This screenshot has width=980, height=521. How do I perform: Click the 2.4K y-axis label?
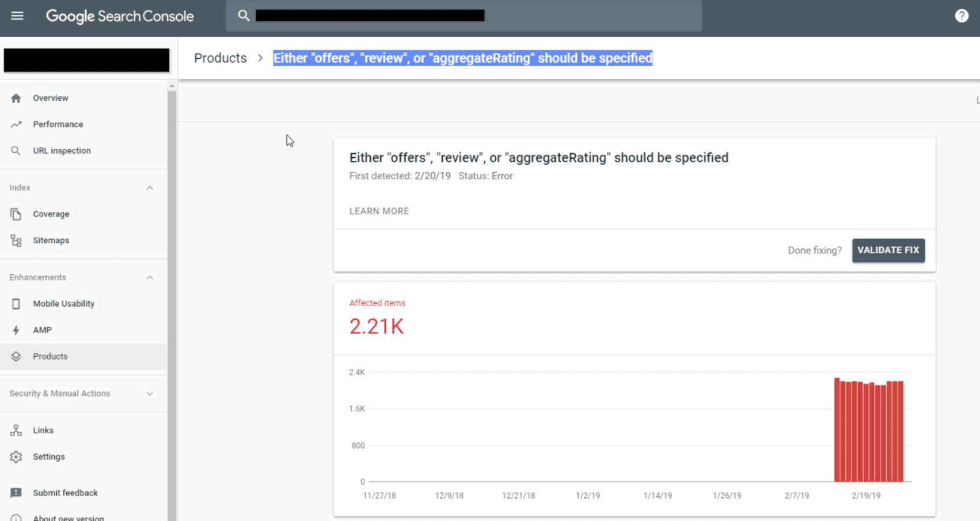pos(357,373)
